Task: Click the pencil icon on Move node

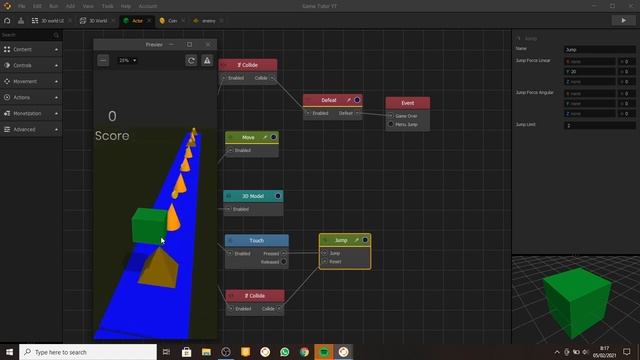Action: pos(265,138)
